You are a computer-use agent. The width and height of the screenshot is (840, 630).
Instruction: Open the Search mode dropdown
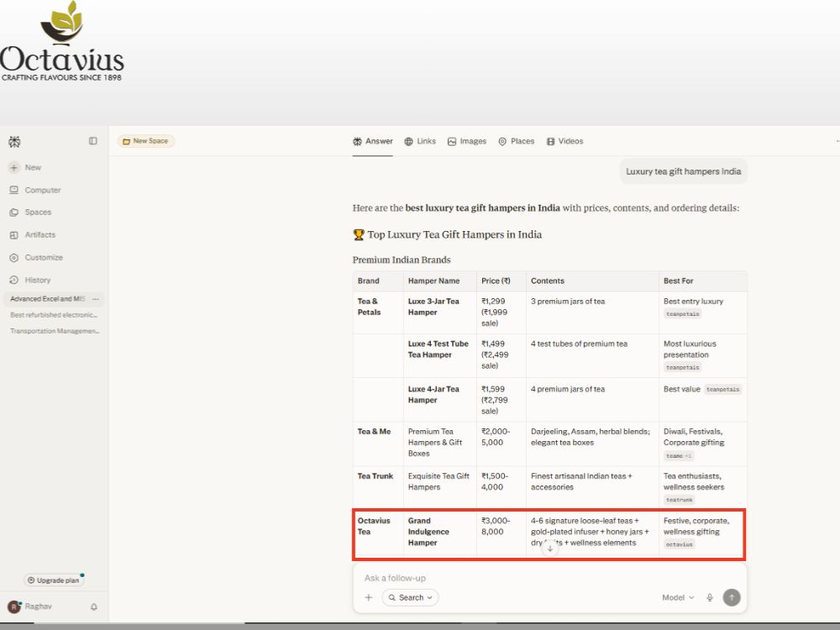(x=411, y=597)
